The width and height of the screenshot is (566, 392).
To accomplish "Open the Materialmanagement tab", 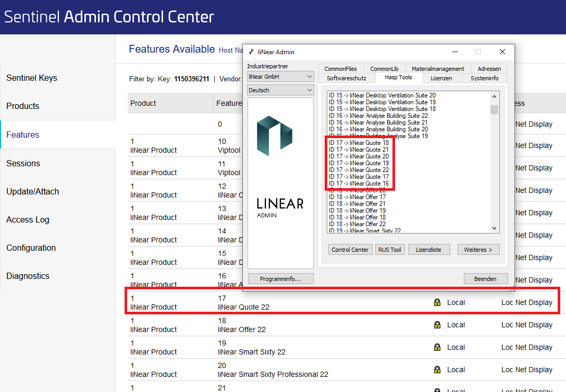I will point(438,69).
